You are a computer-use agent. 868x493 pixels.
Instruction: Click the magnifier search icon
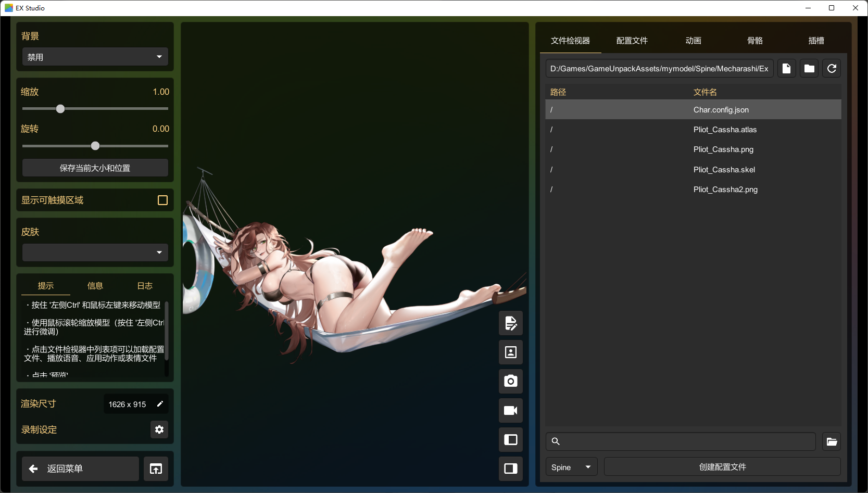[x=556, y=441]
